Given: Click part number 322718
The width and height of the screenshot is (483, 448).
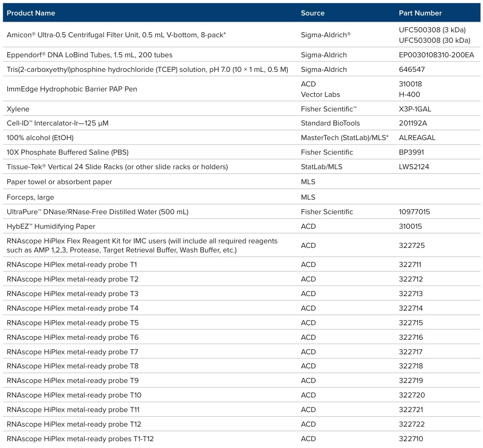Looking at the screenshot, I should tap(411, 366).
